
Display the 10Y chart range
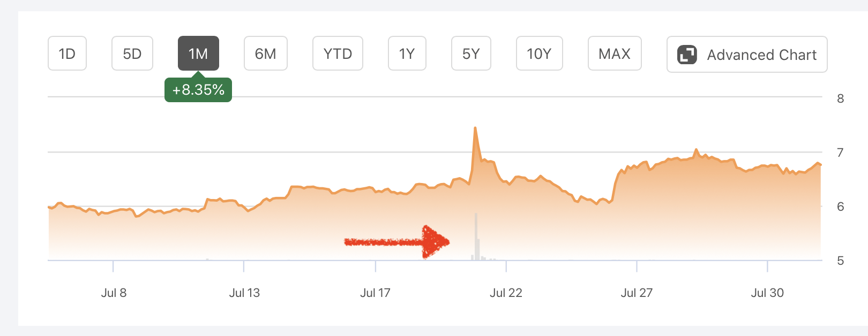pyautogui.click(x=539, y=54)
